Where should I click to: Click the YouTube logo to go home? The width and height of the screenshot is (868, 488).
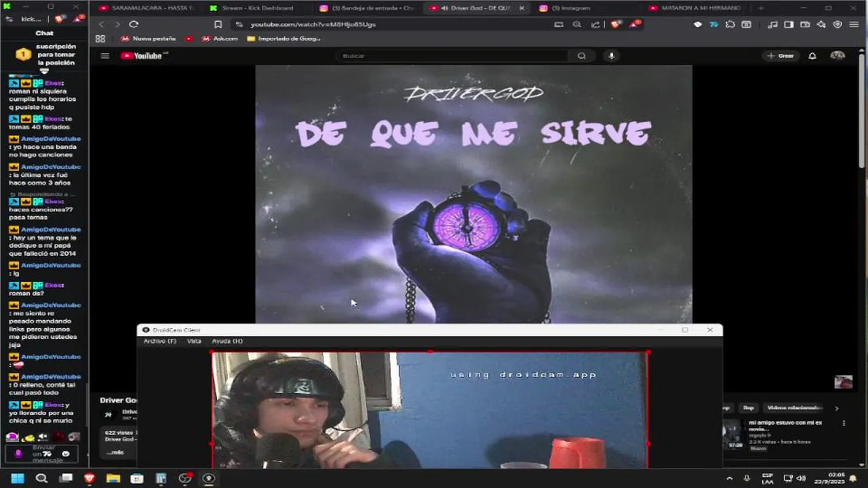click(x=142, y=56)
